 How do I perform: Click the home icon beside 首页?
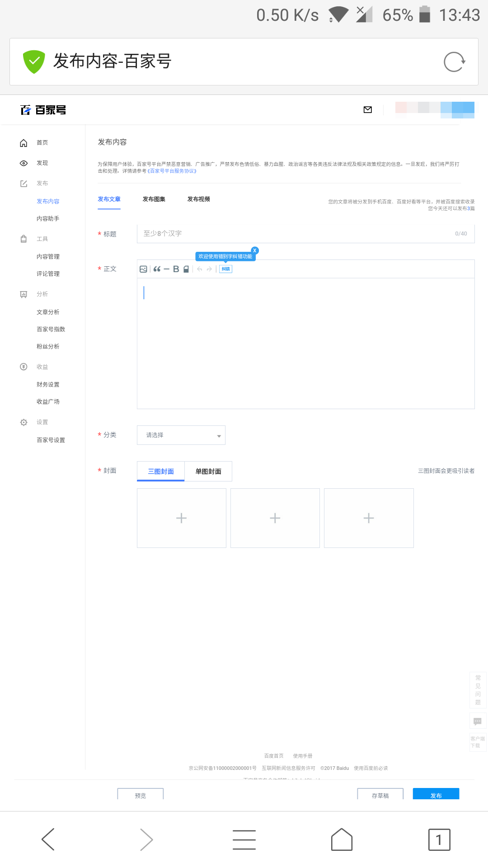pyautogui.click(x=23, y=143)
